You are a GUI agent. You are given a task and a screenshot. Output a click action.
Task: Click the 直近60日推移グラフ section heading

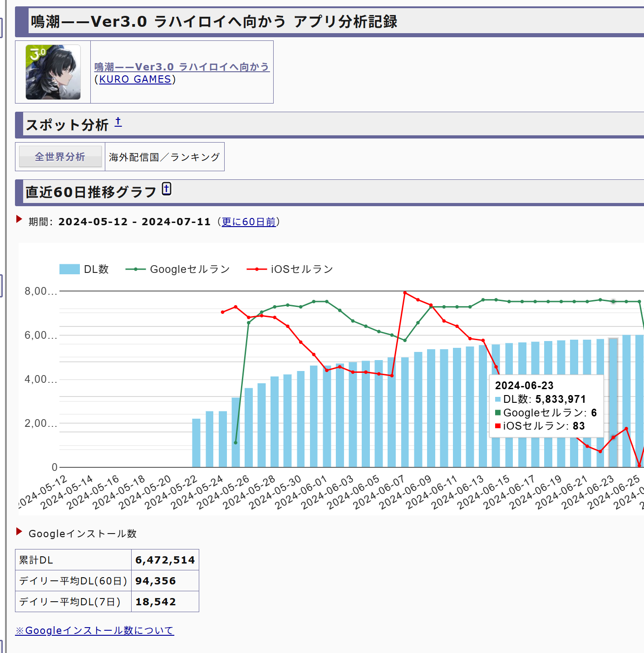click(91, 192)
